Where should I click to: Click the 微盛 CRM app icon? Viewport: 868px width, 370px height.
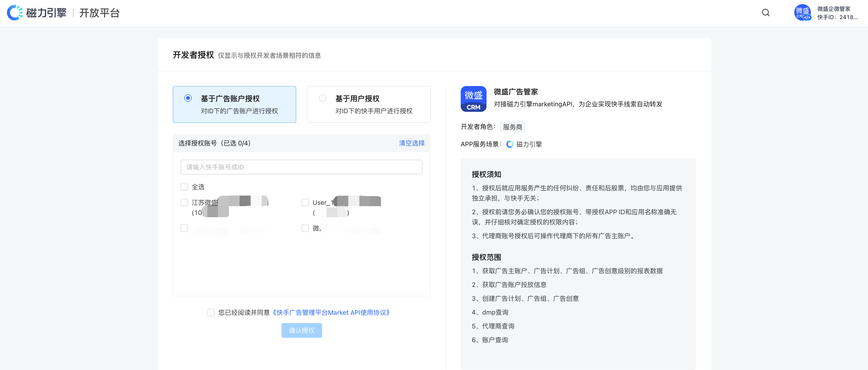click(x=473, y=99)
